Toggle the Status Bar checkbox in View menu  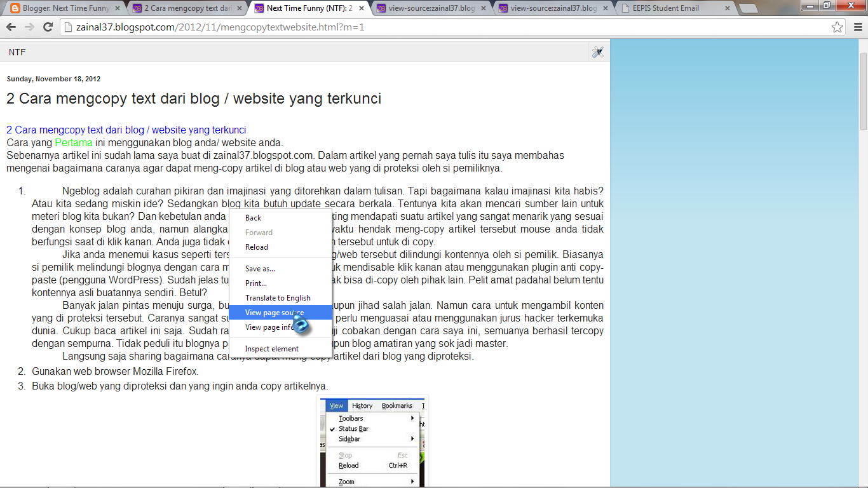[x=333, y=429]
